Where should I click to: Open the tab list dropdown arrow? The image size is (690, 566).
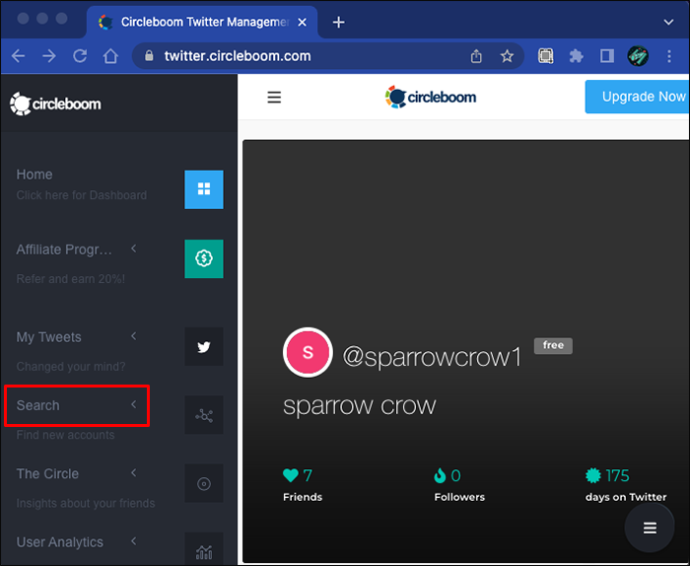[668, 22]
